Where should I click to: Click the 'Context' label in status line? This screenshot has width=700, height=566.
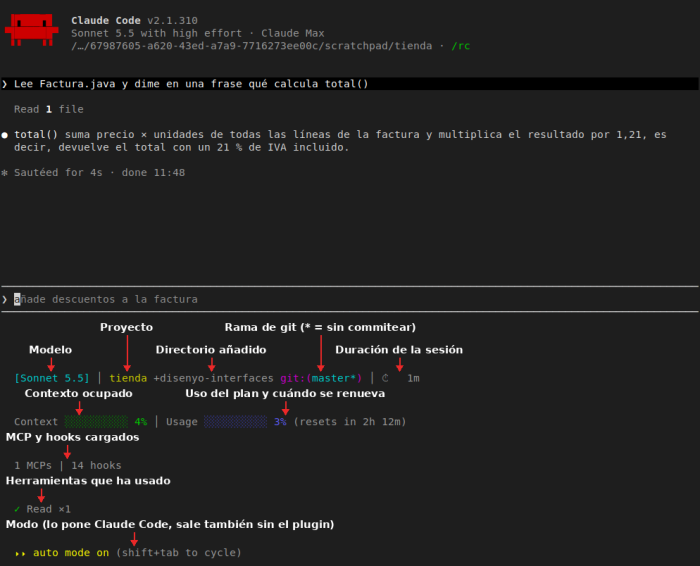pos(36,422)
